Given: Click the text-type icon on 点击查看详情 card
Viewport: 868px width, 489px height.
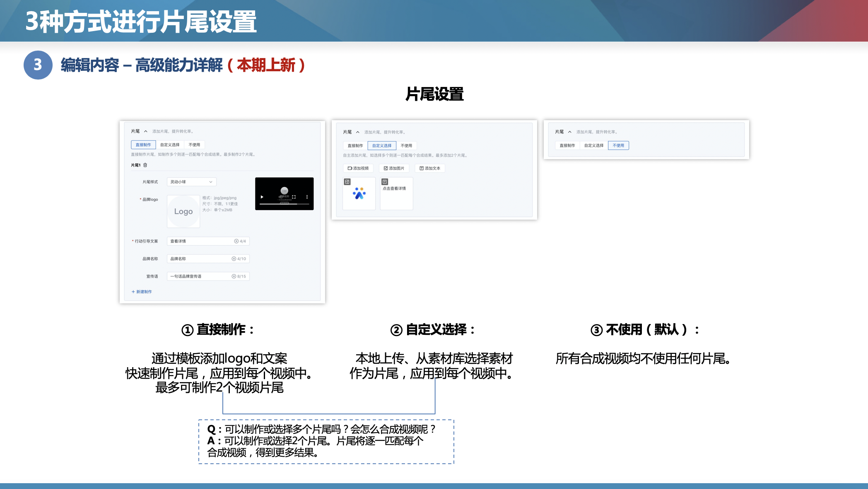Looking at the screenshot, I should 385,182.
